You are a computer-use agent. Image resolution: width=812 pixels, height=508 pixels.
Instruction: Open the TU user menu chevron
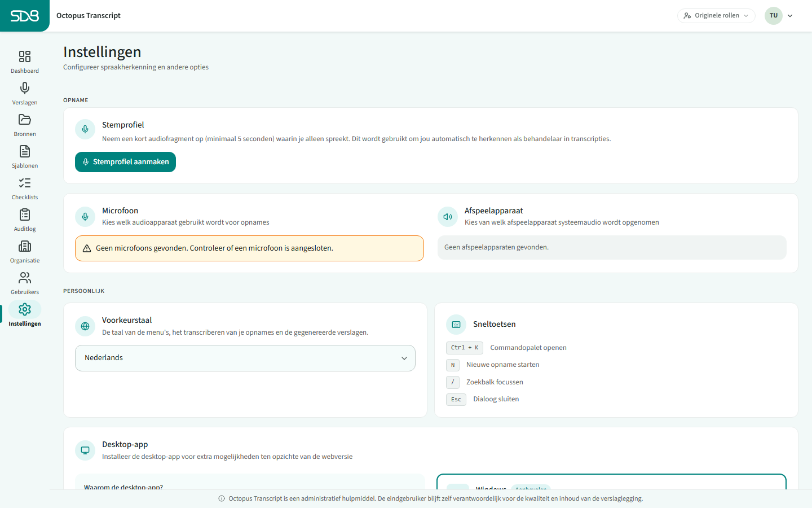pyautogui.click(x=790, y=16)
